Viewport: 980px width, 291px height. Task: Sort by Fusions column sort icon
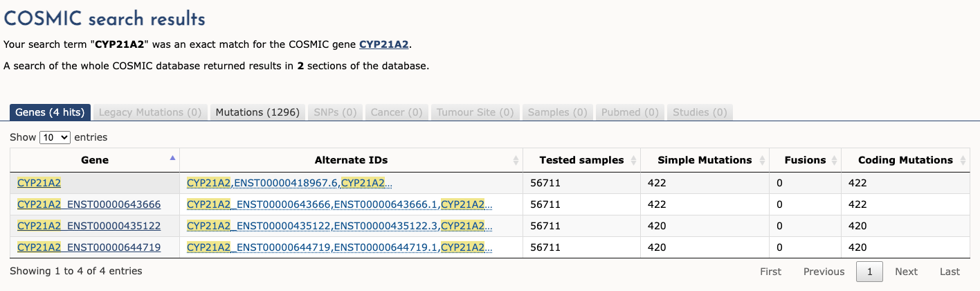[x=834, y=160]
